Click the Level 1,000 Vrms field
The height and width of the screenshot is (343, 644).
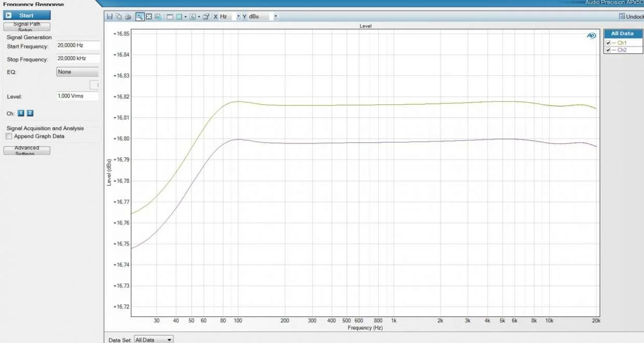click(77, 96)
